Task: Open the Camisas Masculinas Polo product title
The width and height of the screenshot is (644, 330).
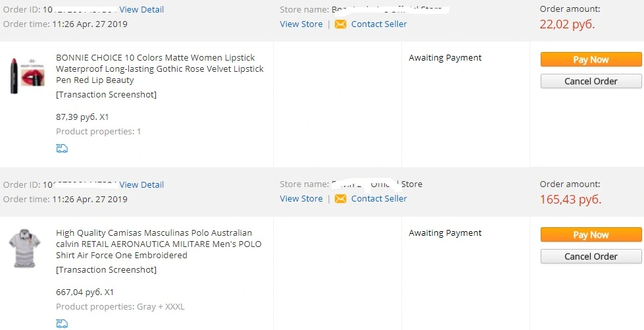Action: pyautogui.click(x=159, y=244)
